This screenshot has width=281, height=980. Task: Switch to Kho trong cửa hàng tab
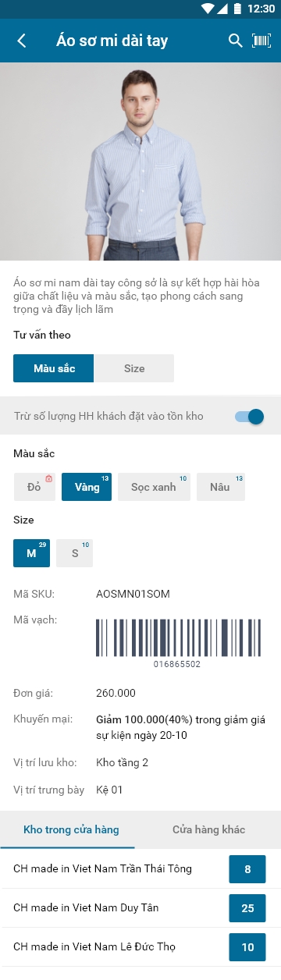point(71,829)
